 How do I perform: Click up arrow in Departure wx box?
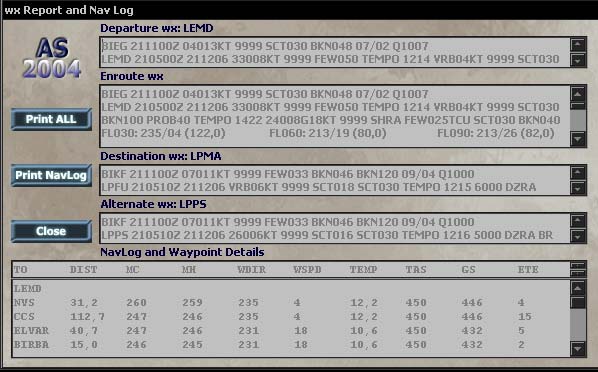point(578,45)
